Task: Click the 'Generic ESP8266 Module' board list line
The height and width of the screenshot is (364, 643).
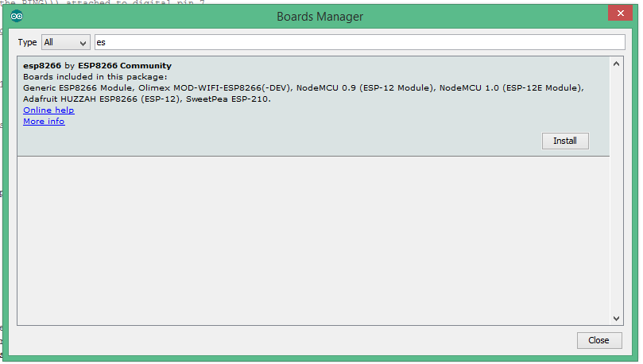Action: [303, 87]
